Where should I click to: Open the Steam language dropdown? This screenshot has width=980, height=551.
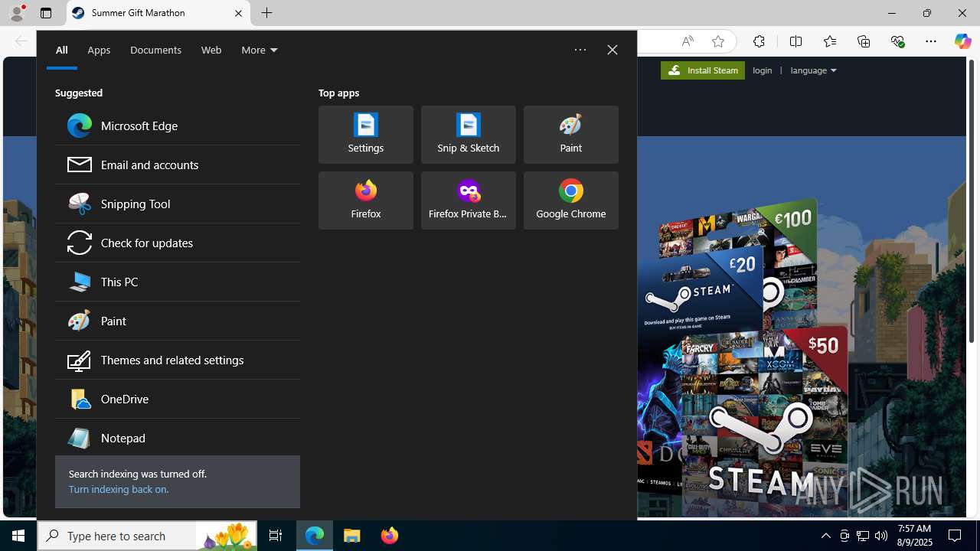(813, 70)
